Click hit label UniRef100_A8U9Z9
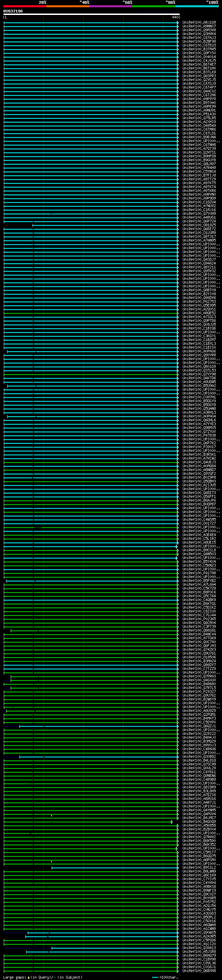Viewport: 222px width, 980px height. 199,711
